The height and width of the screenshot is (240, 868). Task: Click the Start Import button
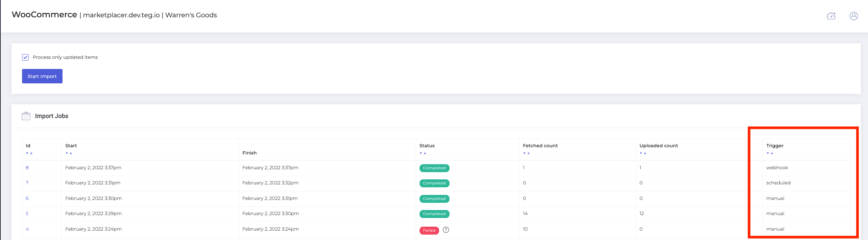pos(42,76)
